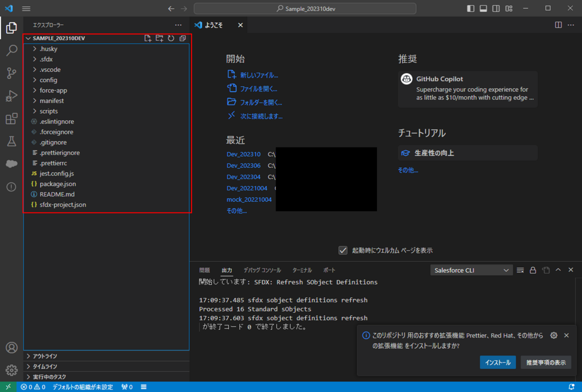This screenshot has width=582, height=392.
Task: Expand the アウトライン section
Action: click(106, 356)
